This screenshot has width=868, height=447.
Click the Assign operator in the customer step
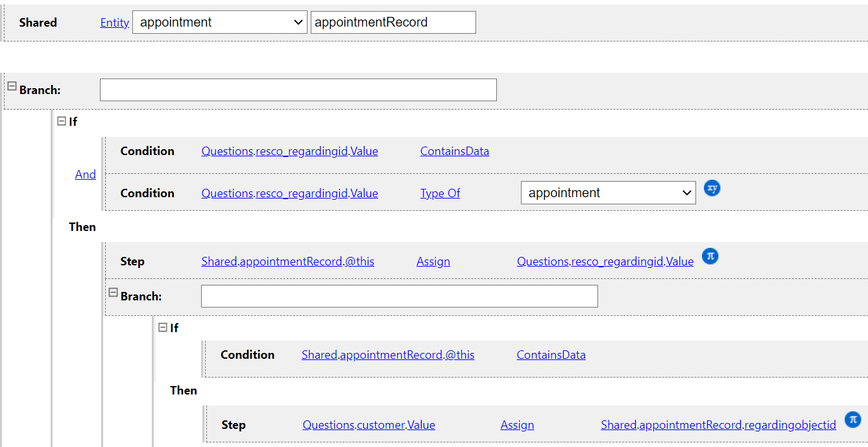[517, 425]
